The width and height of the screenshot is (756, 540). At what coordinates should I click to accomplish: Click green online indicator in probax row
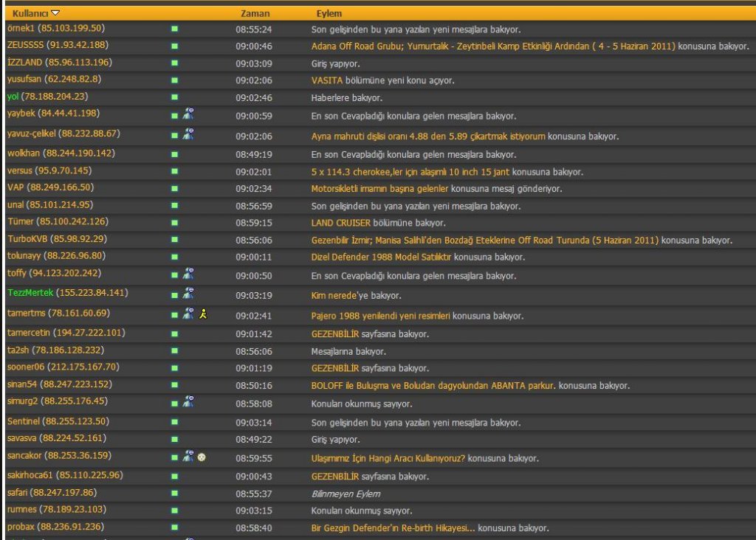tap(175, 528)
